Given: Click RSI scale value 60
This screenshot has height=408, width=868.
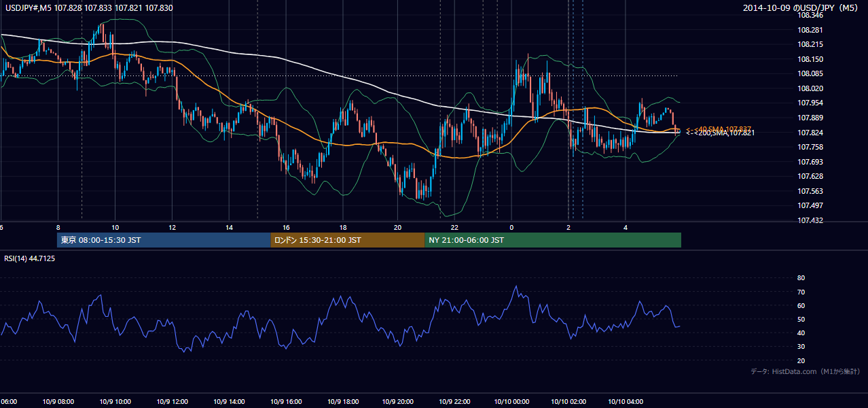Looking at the screenshot, I should click(801, 305).
